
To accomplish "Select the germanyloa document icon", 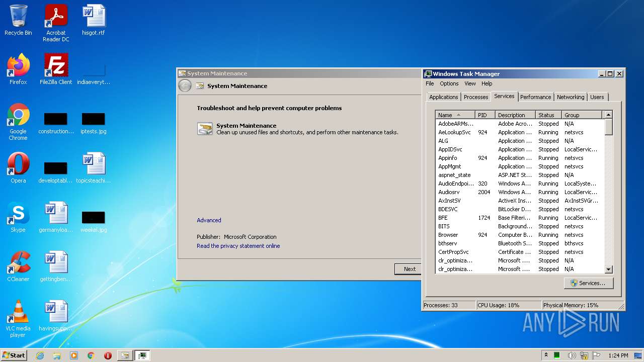I will (x=56, y=217).
